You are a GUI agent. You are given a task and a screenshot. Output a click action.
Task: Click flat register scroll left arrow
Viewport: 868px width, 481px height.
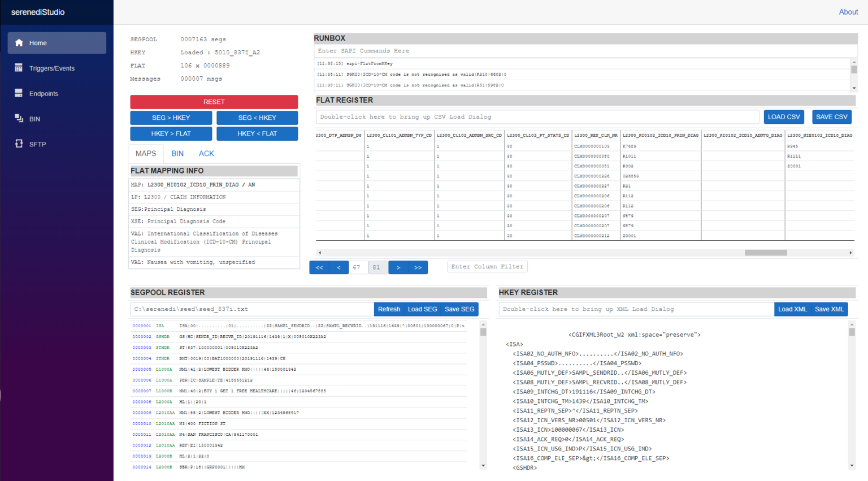tap(320, 253)
